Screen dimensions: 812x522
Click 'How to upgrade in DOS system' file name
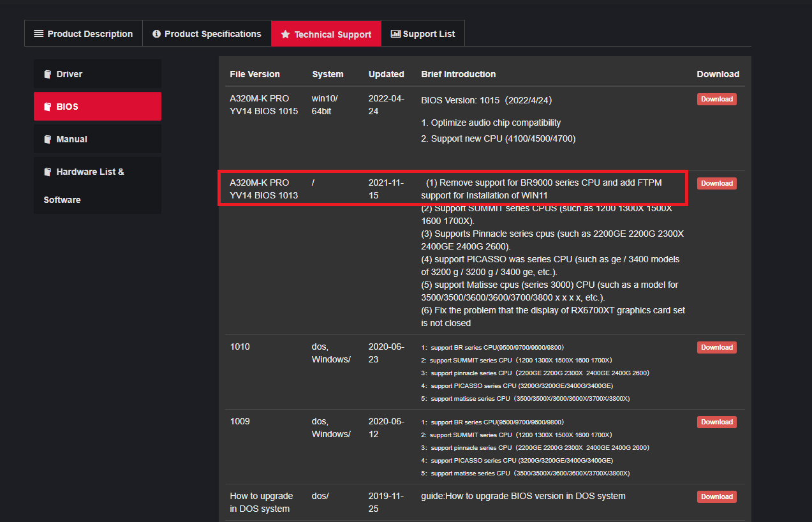[x=262, y=502]
